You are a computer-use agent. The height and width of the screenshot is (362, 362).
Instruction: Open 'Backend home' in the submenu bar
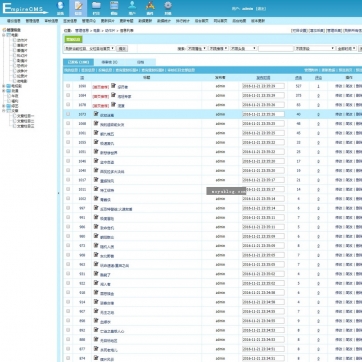tap(202, 21)
